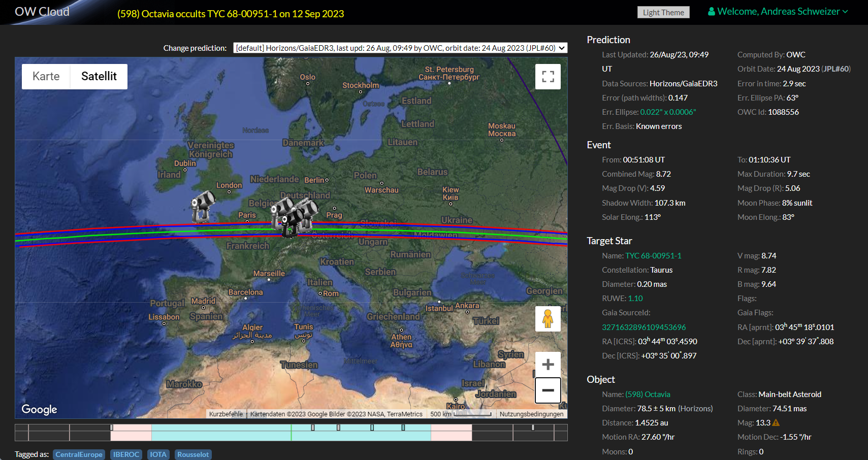The image size is (868, 460).
Task: Open the (598) Octavia object link
Action: 648,395
